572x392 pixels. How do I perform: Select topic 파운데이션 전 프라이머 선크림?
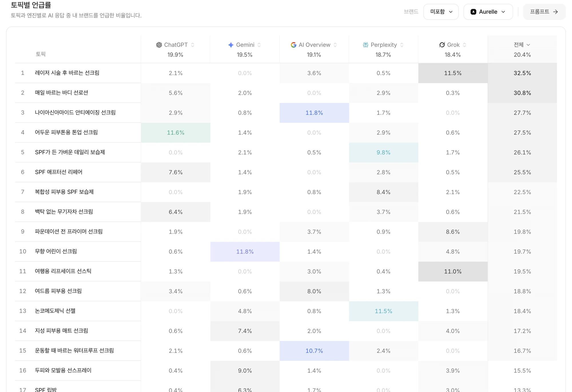[69, 231]
